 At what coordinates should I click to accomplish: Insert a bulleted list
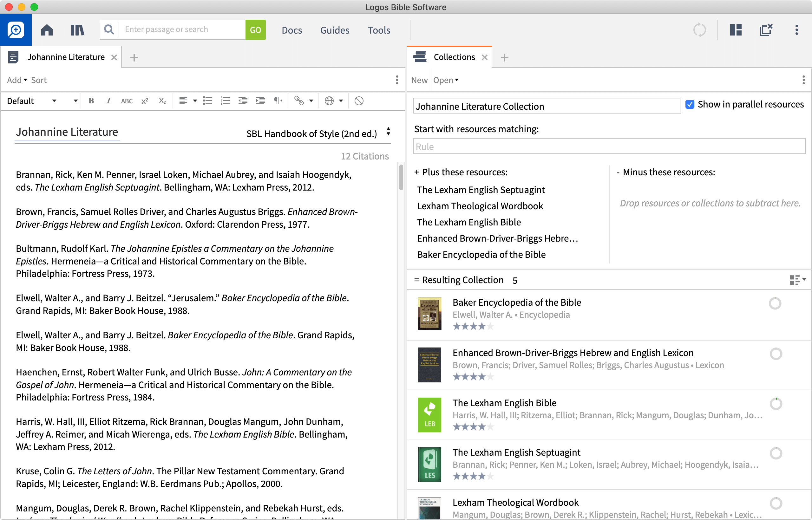[207, 101]
